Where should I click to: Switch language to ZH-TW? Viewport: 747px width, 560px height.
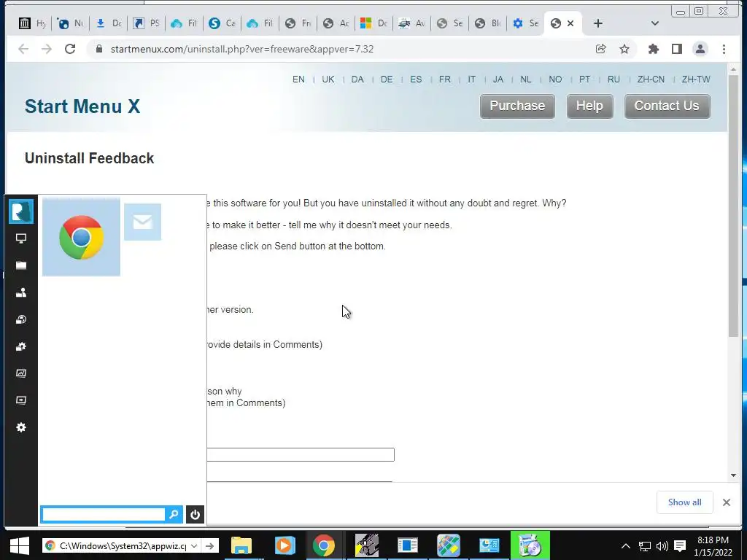coord(696,79)
